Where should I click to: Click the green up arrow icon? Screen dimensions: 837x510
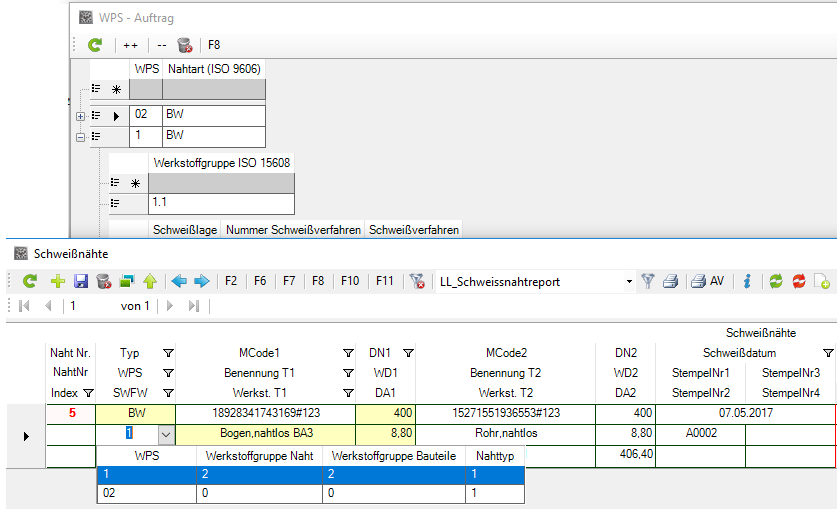149,282
